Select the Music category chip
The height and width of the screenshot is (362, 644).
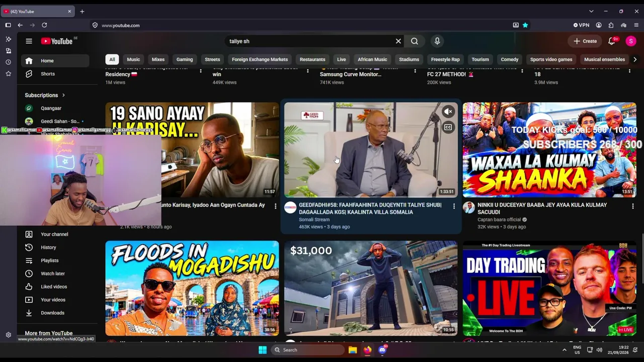tap(133, 59)
